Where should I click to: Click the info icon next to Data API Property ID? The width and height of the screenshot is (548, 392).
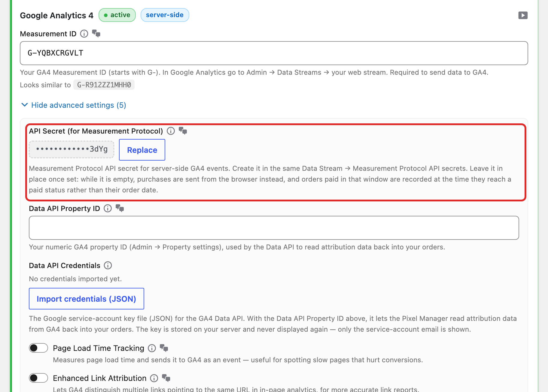(x=108, y=208)
